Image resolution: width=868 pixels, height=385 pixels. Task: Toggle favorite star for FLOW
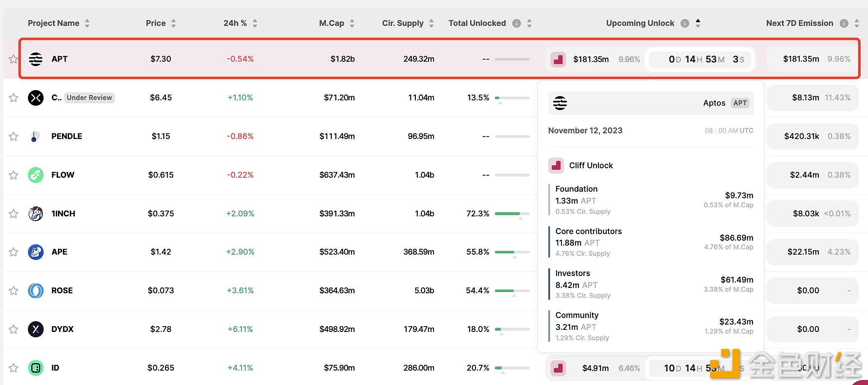coord(14,175)
